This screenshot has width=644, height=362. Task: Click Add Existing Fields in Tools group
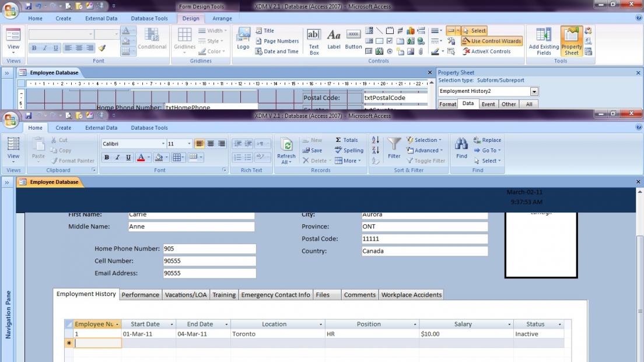pyautogui.click(x=544, y=41)
